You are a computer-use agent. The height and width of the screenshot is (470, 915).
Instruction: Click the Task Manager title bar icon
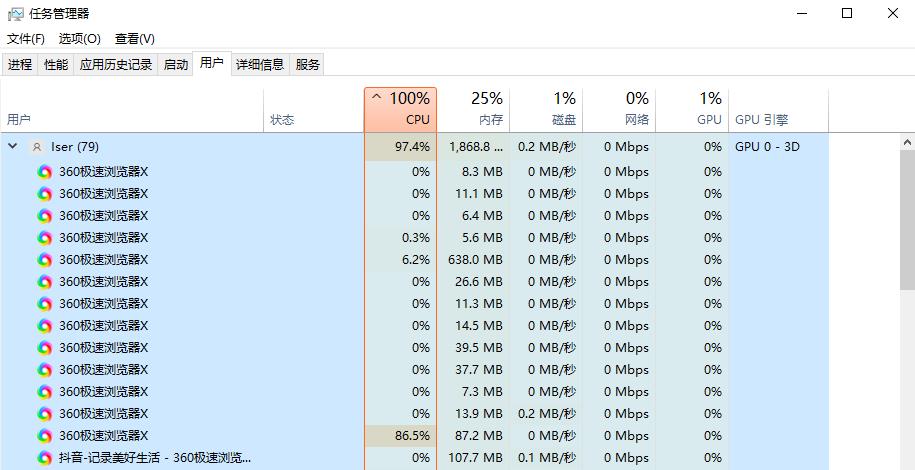click(16, 13)
